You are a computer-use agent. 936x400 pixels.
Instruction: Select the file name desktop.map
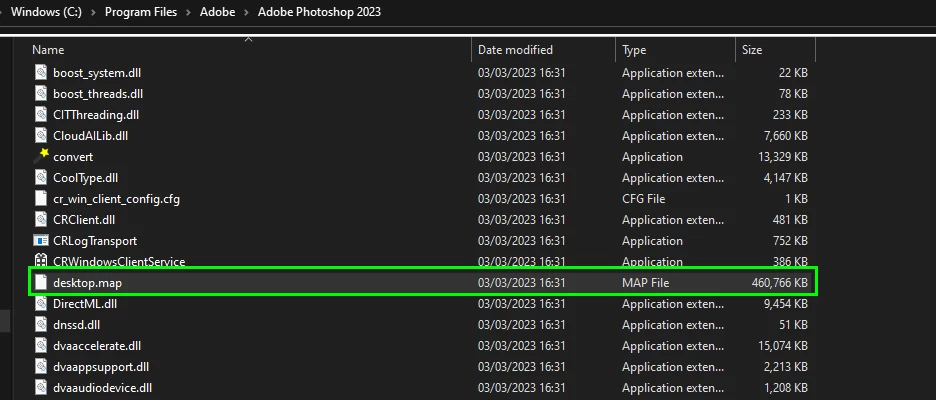(x=87, y=283)
